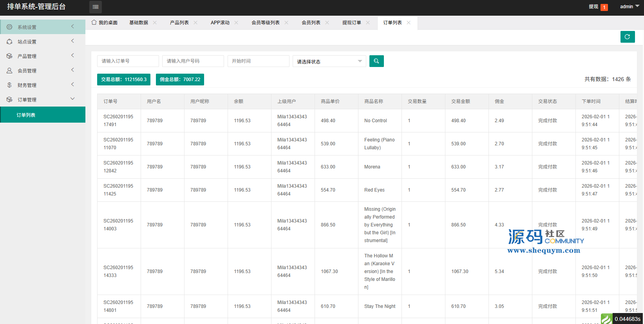Expand the 产品管理 sidebar menu
Viewport: 644px width, 324px height.
pyautogui.click(x=42, y=56)
